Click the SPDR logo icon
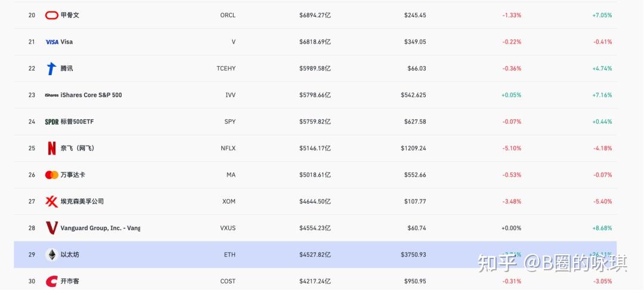644x290 pixels. (x=52, y=122)
